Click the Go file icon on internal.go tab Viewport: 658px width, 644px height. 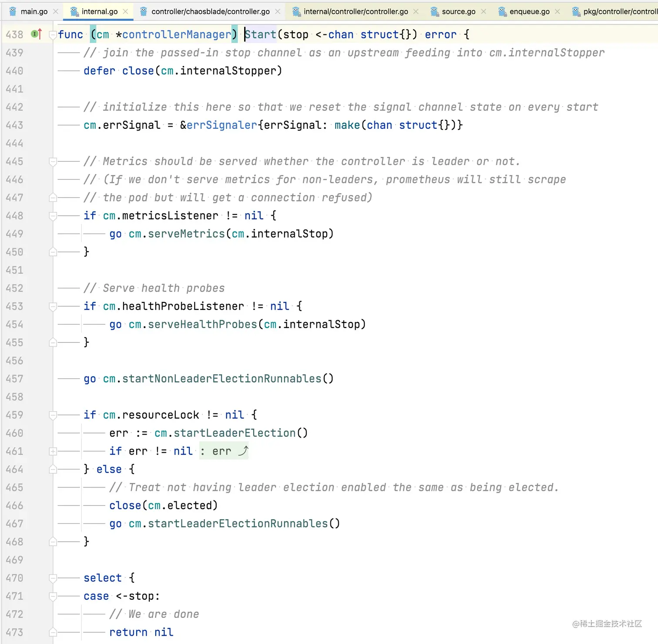(x=74, y=11)
